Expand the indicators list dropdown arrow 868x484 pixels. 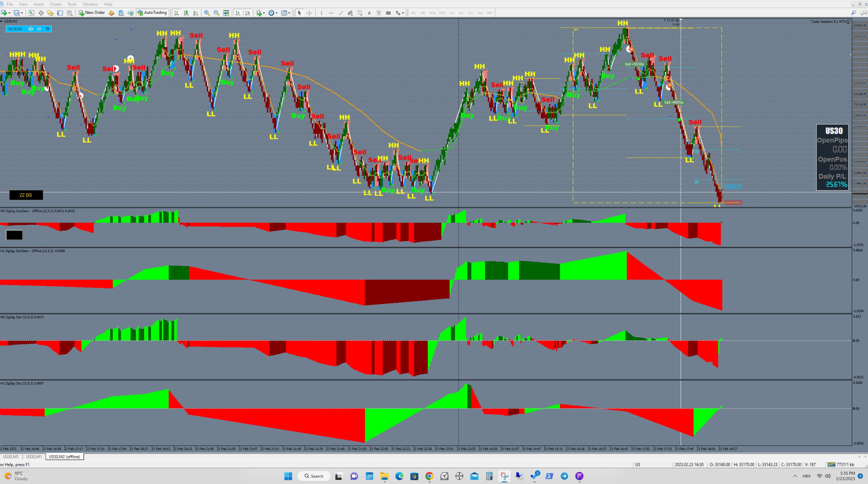264,13
